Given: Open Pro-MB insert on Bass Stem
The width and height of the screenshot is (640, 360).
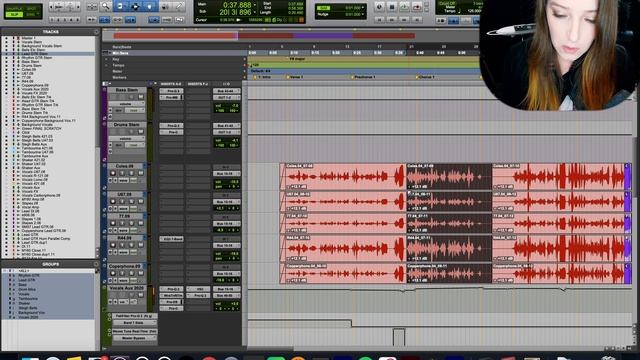Looking at the screenshot, I should click(171, 98).
